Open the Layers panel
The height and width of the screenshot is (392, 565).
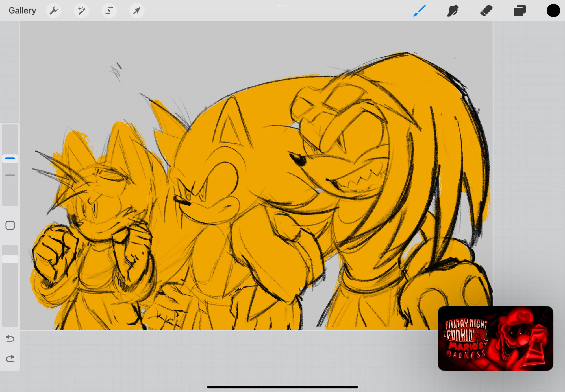click(520, 11)
